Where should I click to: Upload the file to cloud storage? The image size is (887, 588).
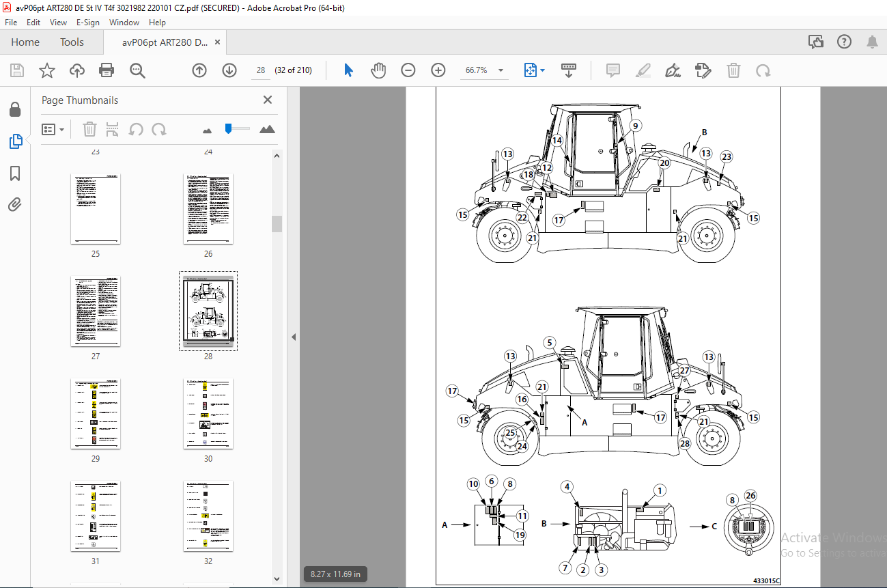pyautogui.click(x=77, y=70)
